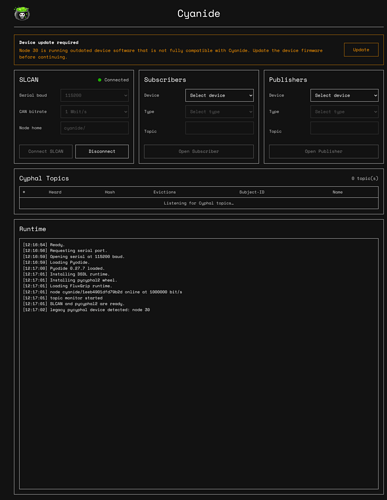Click the Cyanide skull logo icon
This screenshot has width=387, height=500.
22,14
